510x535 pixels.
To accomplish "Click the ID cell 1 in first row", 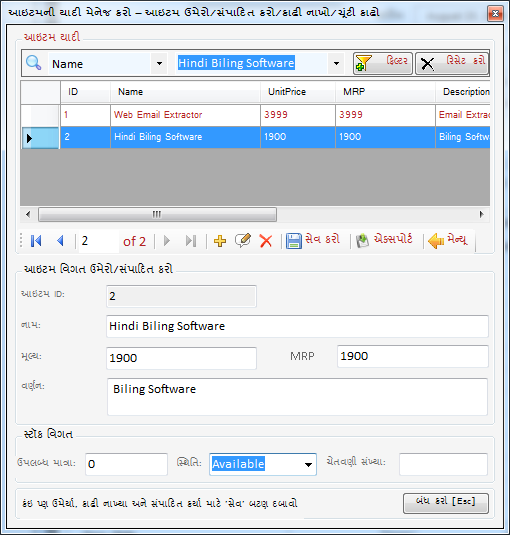I will pos(85,115).
